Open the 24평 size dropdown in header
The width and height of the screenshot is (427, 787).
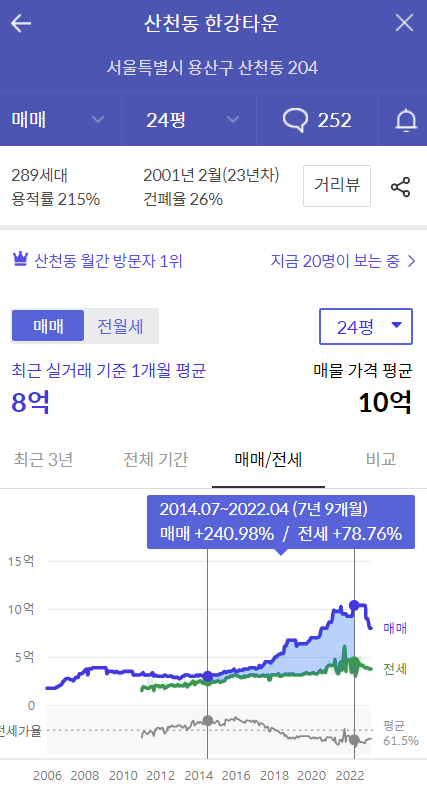(189, 119)
